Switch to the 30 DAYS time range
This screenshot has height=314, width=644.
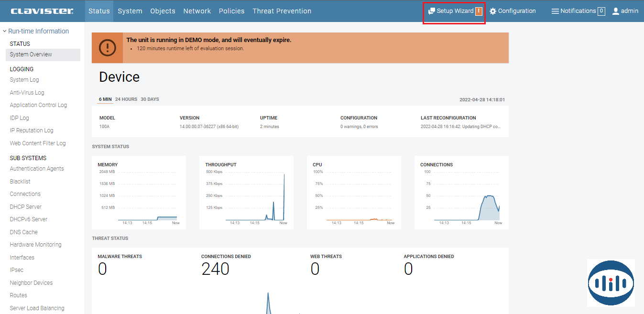coord(150,99)
